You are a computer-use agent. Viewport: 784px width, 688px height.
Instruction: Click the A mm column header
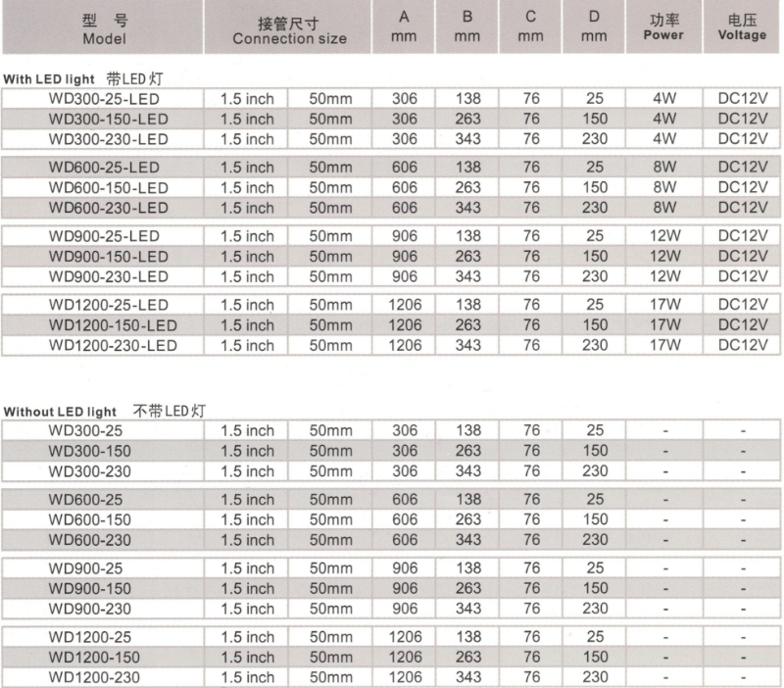click(x=404, y=27)
